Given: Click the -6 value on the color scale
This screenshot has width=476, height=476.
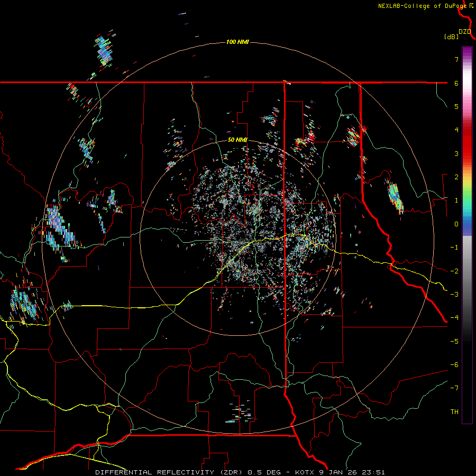Looking at the screenshot, I should (454, 365).
